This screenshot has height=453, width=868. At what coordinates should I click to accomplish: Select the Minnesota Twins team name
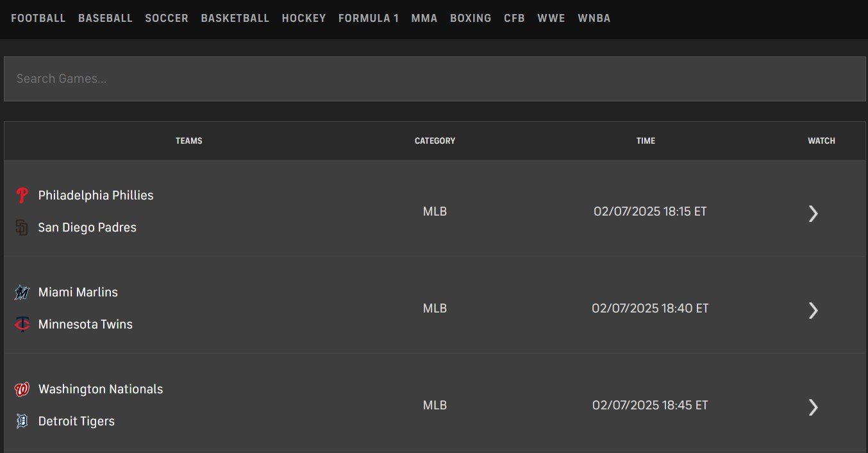(85, 325)
